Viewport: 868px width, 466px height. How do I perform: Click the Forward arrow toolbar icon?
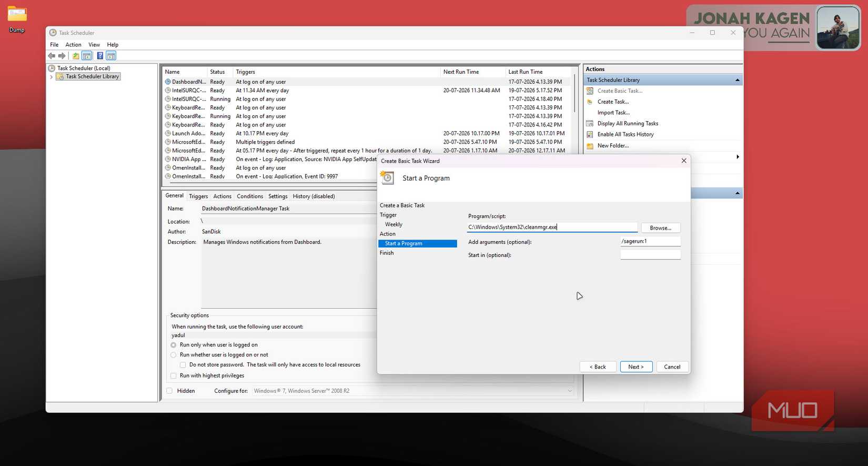point(62,56)
